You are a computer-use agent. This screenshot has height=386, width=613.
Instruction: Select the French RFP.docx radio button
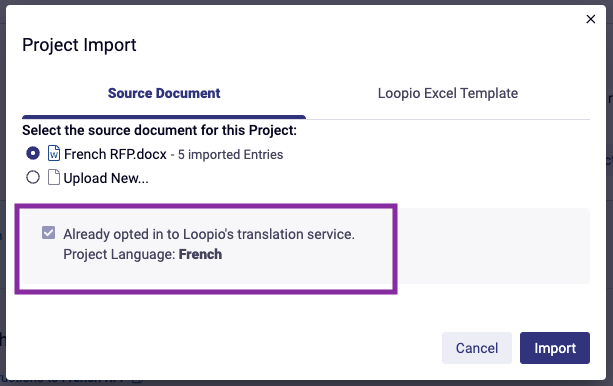click(33, 153)
